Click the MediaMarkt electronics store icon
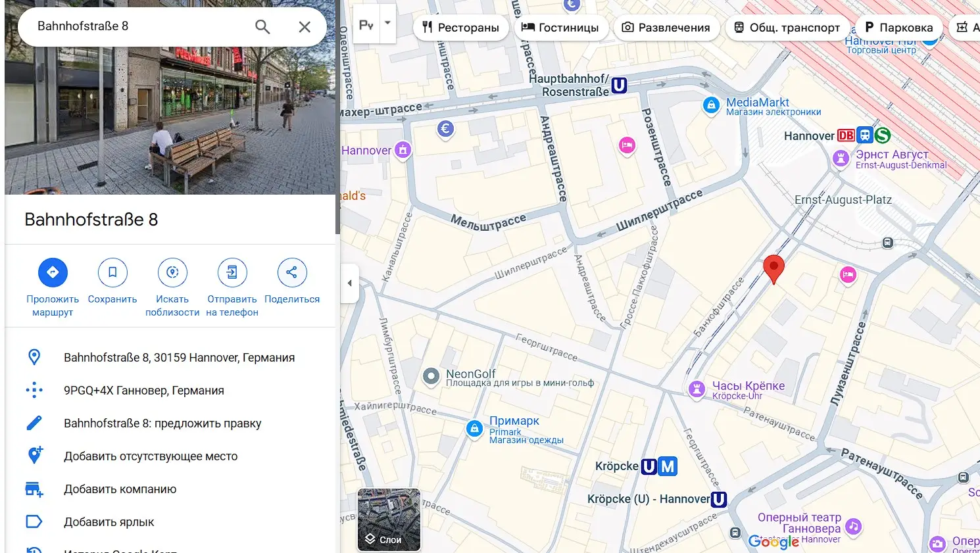 click(x=711, y=106)
